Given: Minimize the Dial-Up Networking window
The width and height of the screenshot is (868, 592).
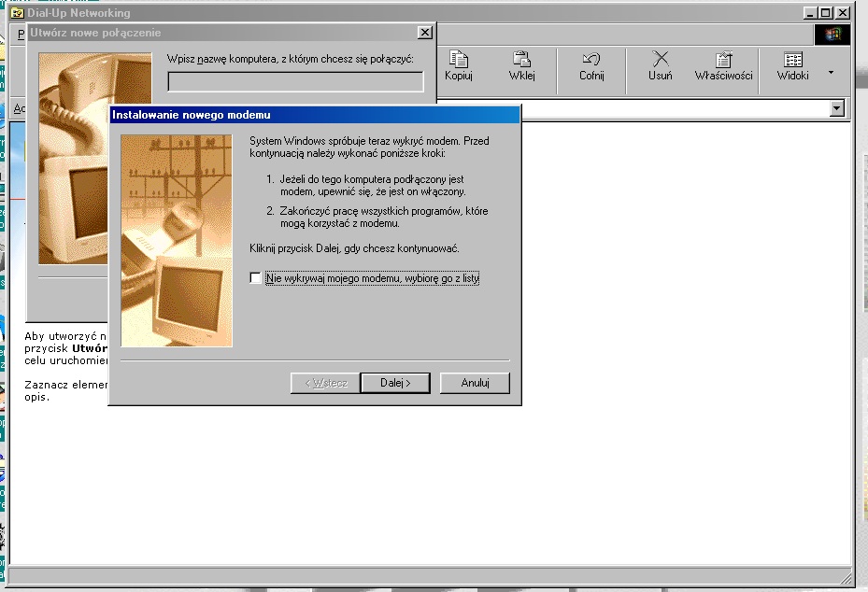Looking at the screenshot, I should [811, 13].
